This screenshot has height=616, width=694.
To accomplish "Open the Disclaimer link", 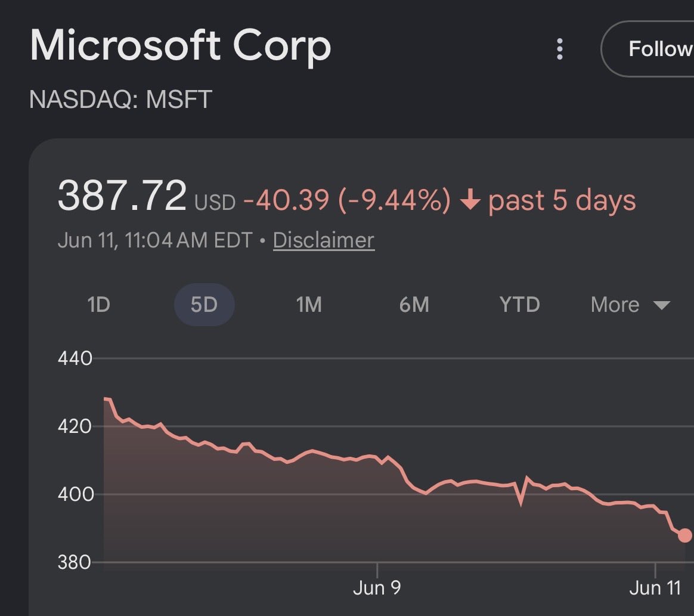I will pos(324,240).
